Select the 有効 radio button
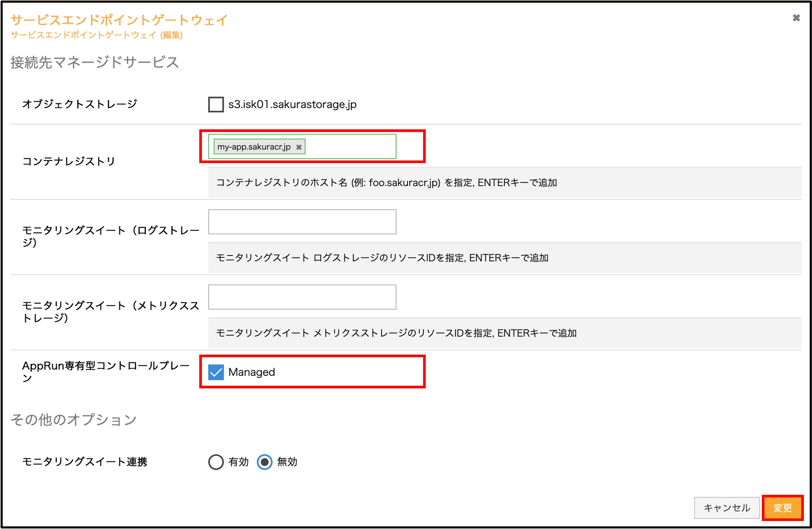The width and height of the screenshot is (812, 529). click(x=216, y=462)
